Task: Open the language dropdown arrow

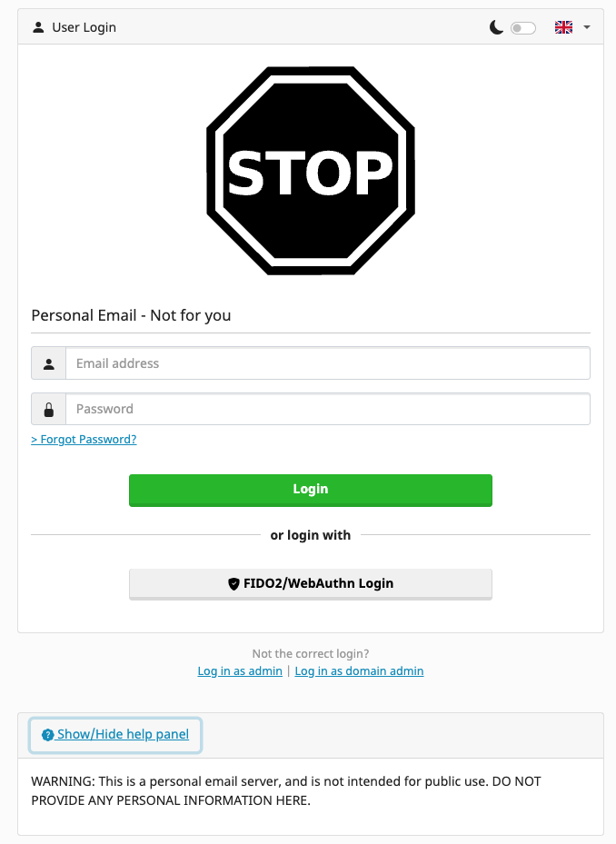Action: [x=587, y=27]
